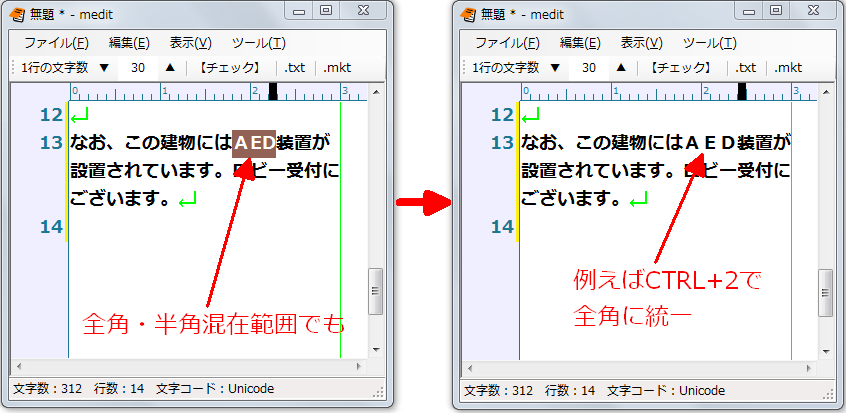846x413 pixels.
Task: Click ruler wrap marker in left window
Action: pyautogui.click(x=273, y=91)
